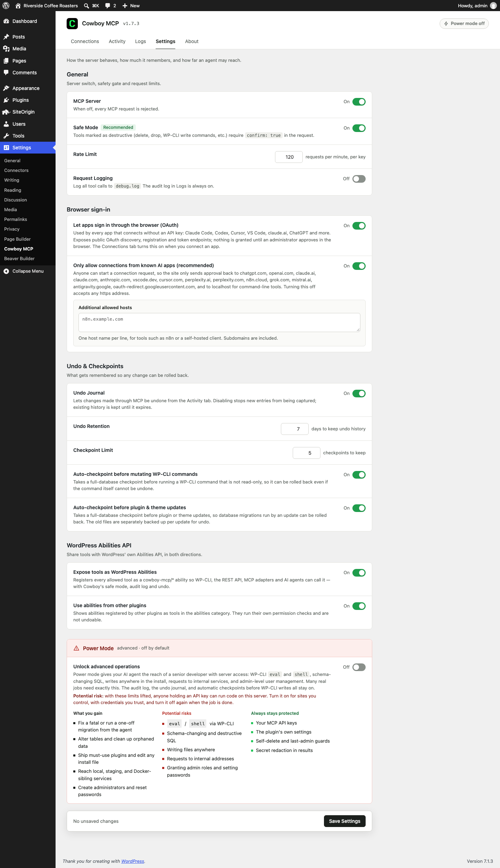Collapse the admin sidebar menu
The width and height of the screenshot is (500, 868).
[28, 271]
